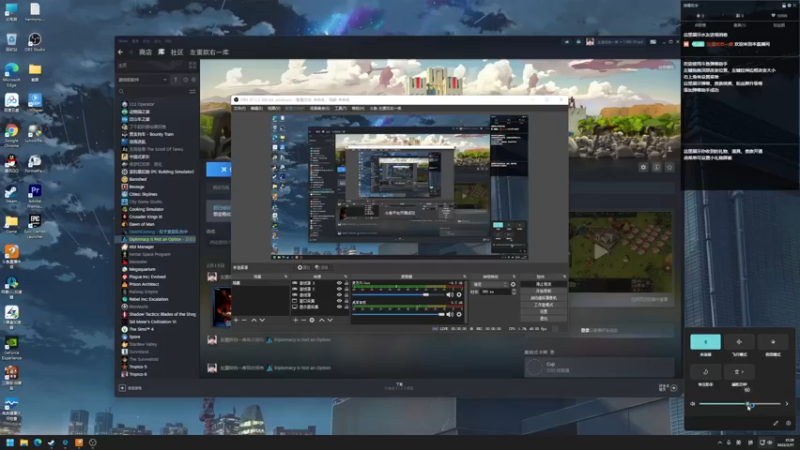The width and height of the screenshot is (800, 450).
Task: Click Add a Game plus icon in Steam
Action: (x=122, y=388)
